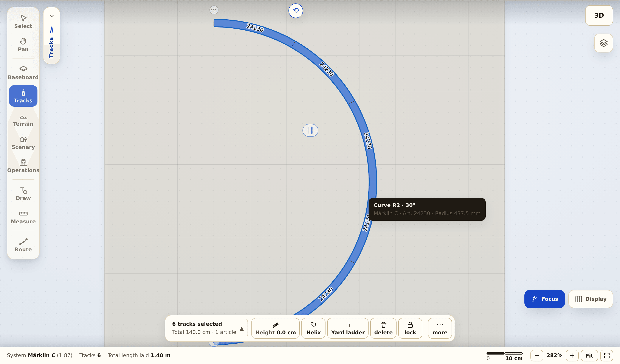Choose the Scenery tool
This screenshot has width=620, height=364.
click(23, 143)
